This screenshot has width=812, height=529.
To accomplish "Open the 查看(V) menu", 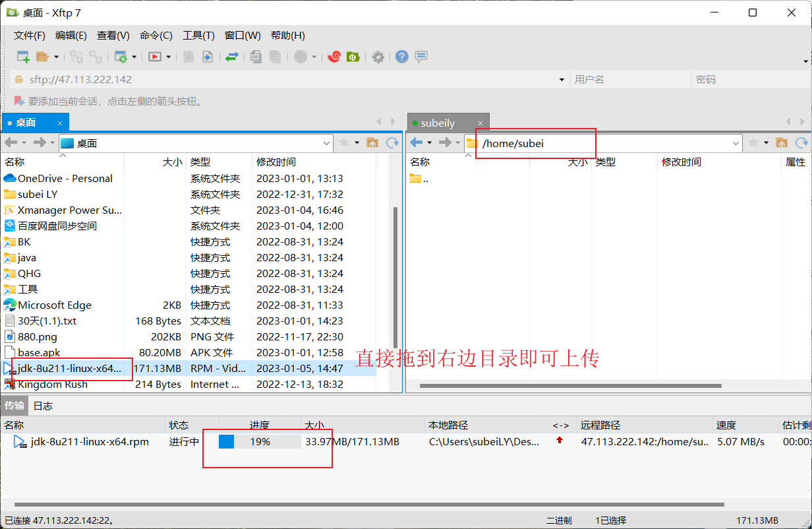I will [x=113, y=36].
